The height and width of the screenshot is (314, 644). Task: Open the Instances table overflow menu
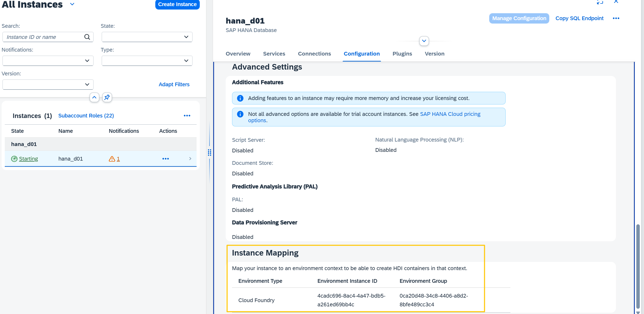[187, 116]
